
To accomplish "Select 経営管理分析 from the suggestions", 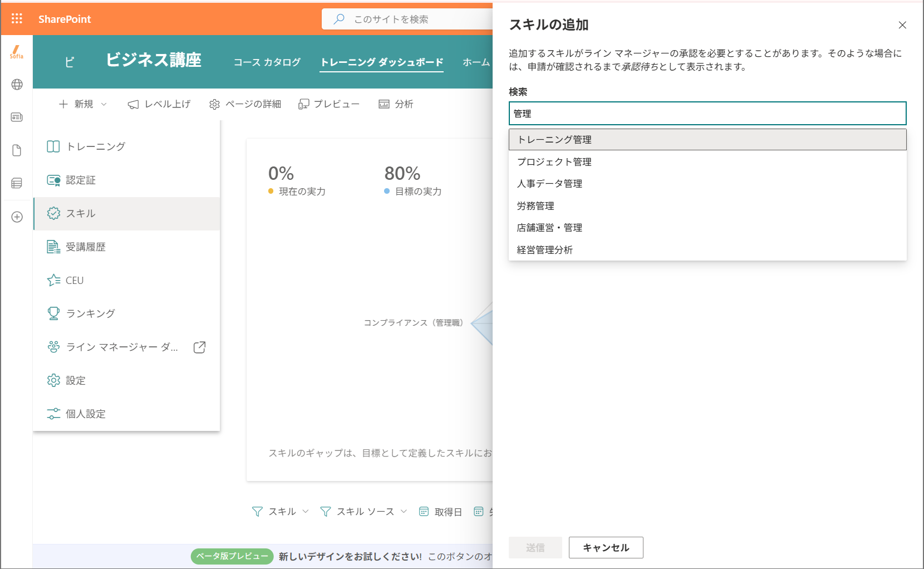I will click(x=707, y=250).
